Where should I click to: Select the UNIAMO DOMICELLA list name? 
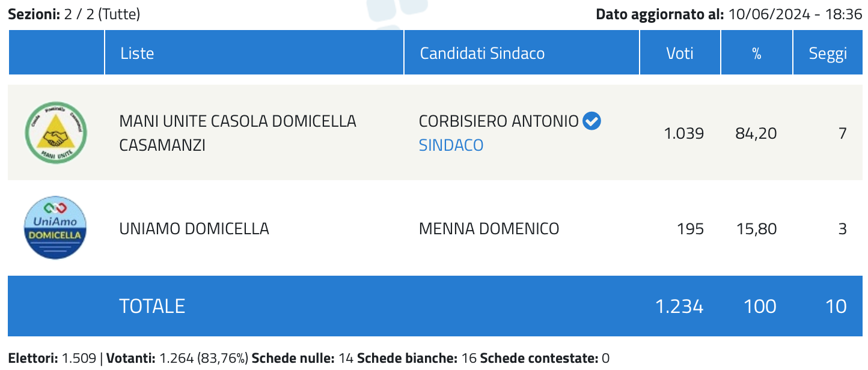pos(194,229)
